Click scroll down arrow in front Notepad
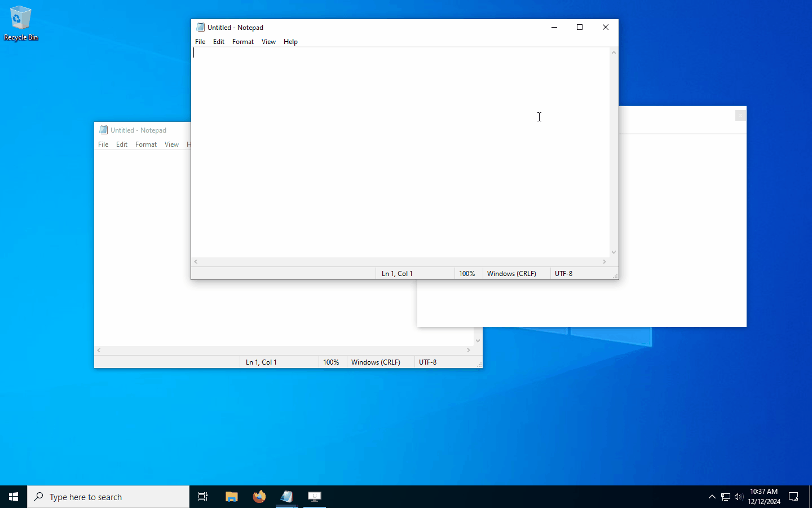This screenshot has width=812, height=508. coord(614,252)
